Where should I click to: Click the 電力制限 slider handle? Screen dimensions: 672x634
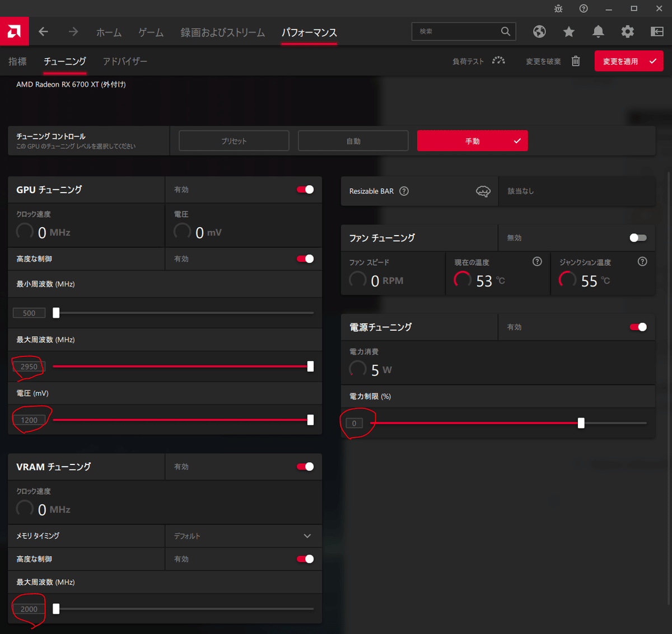tap(581, 423)
